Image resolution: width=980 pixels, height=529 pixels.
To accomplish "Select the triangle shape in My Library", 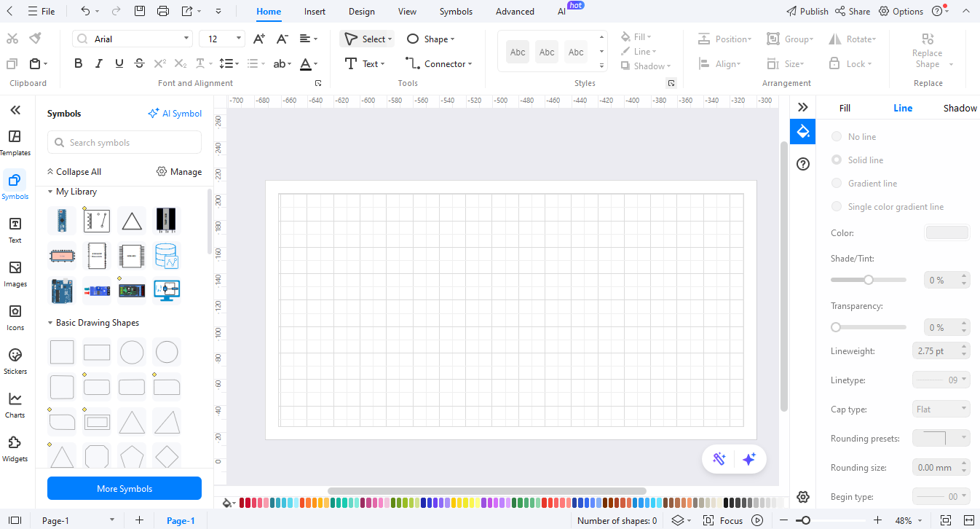I will pos(132,220).
